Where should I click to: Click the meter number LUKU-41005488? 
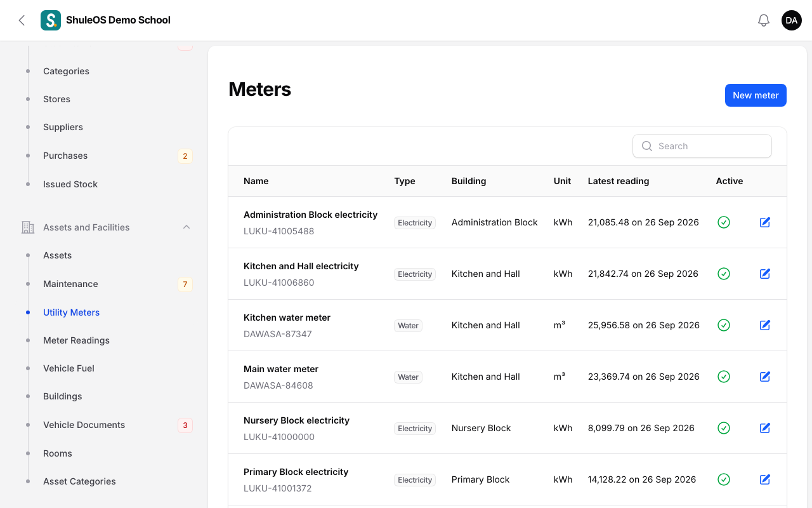click(x=278, y=231)
